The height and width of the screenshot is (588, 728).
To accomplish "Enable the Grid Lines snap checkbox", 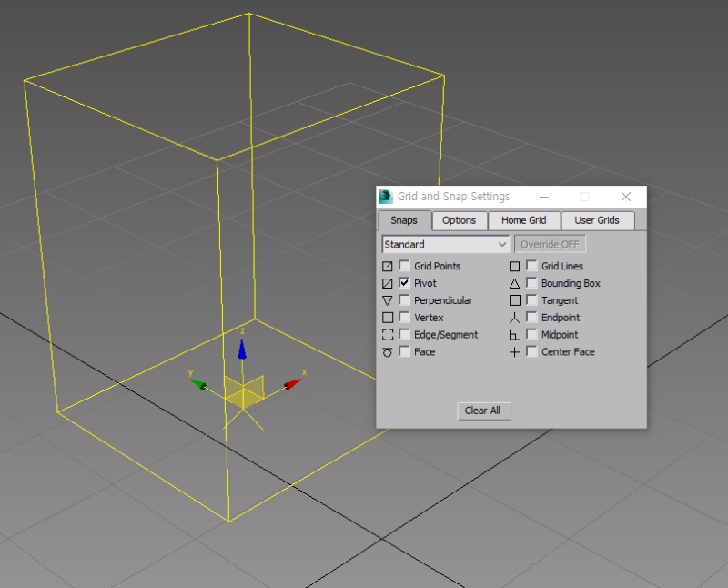I will click(x=531, y=266).
